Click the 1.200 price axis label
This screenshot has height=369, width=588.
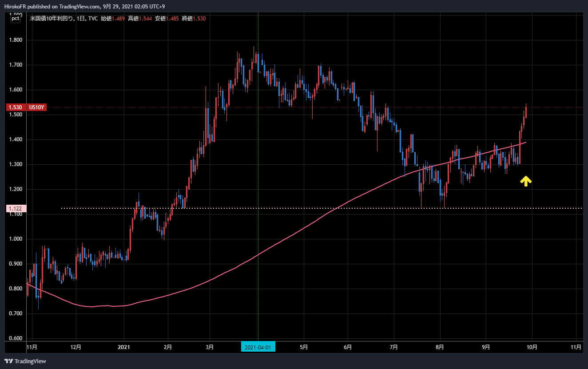click(16, 189)
